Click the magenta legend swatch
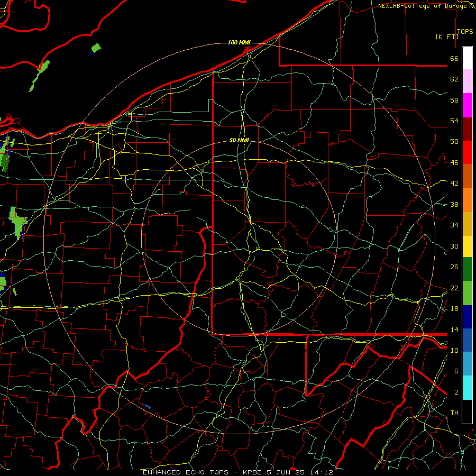The height and width of the screenshot is (476, 476). [467, 105]
